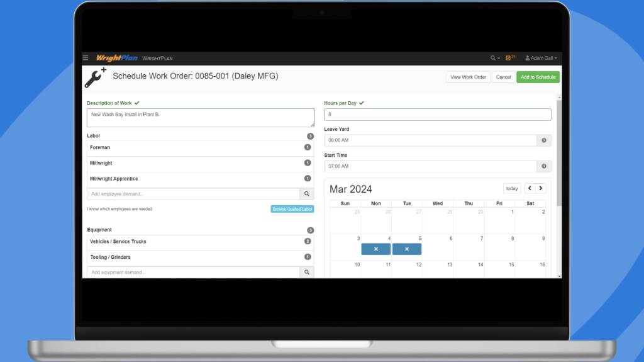This screenshot has height=362, width=644.
Task: Remove scheduled day on Monday March 4
Action: tap(376, 249)
